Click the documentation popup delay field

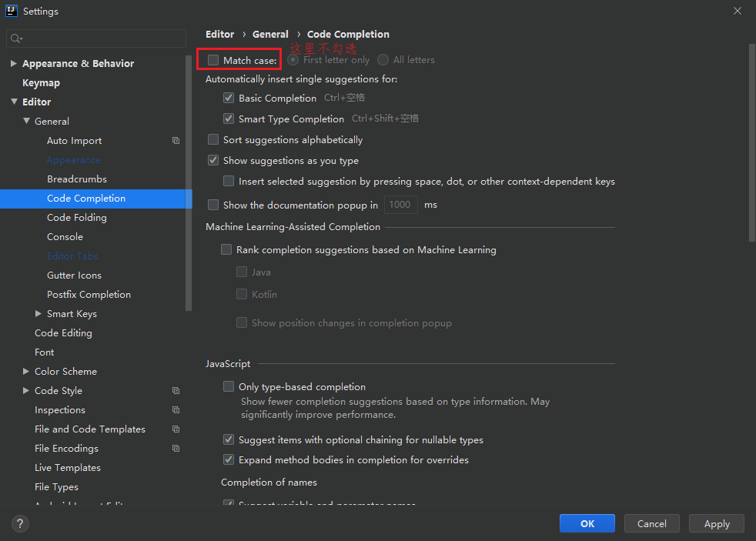400,205
